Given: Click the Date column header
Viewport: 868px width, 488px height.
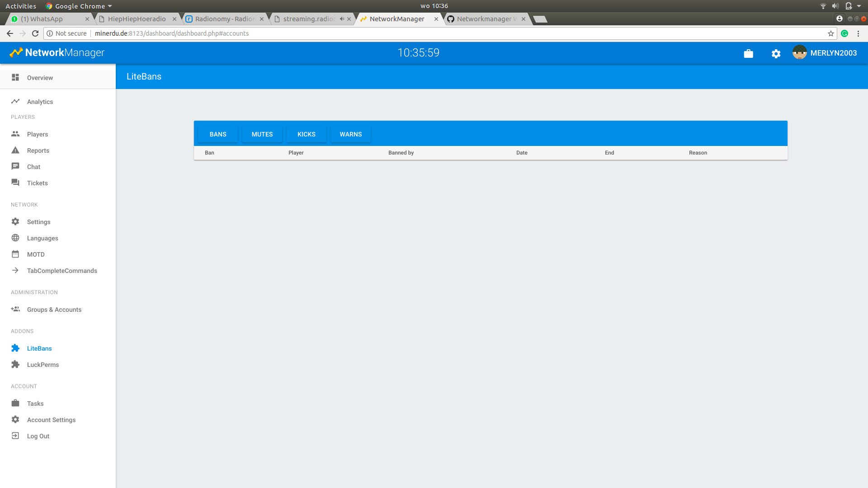Looking at the screenshot, I should click(522, 153).
